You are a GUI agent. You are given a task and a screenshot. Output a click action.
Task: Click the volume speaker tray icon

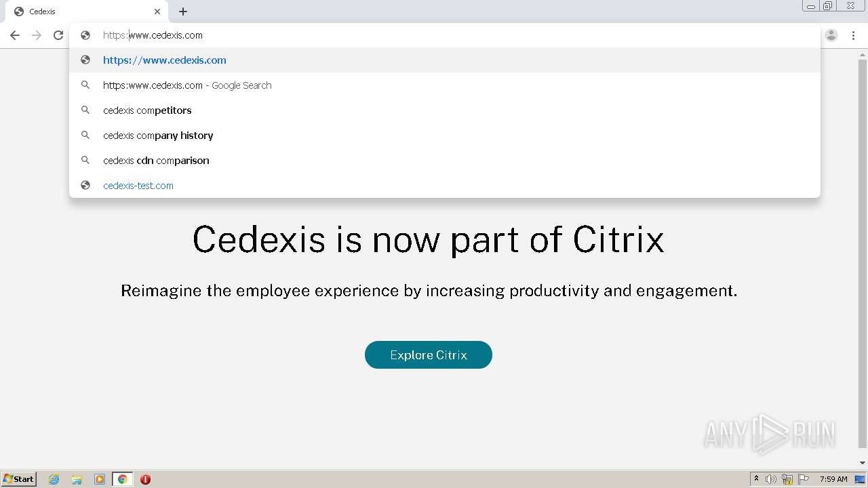(x=771, y=479)
